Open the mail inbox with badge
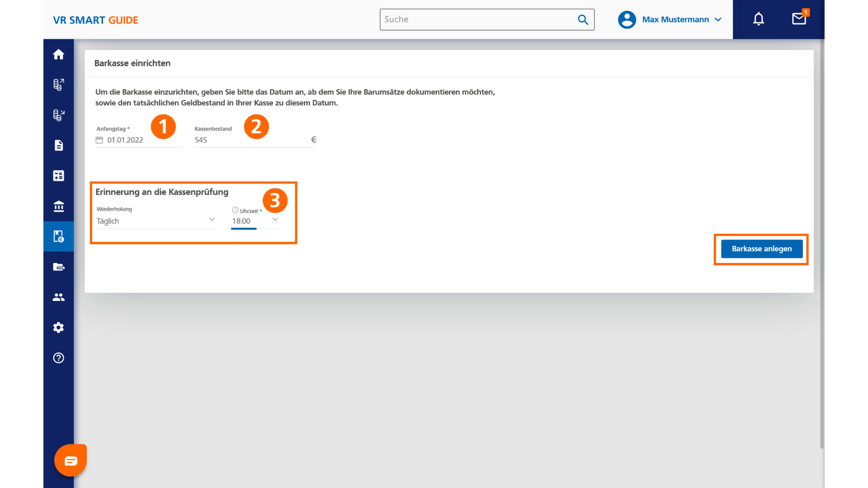This screenshot has width=868, height=488. click(799, 19)
